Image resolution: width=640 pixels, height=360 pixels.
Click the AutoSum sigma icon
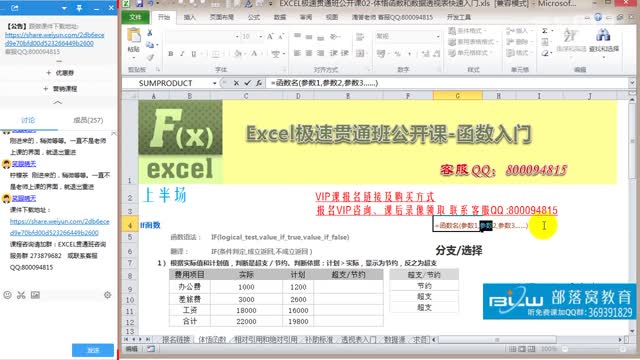545,31
